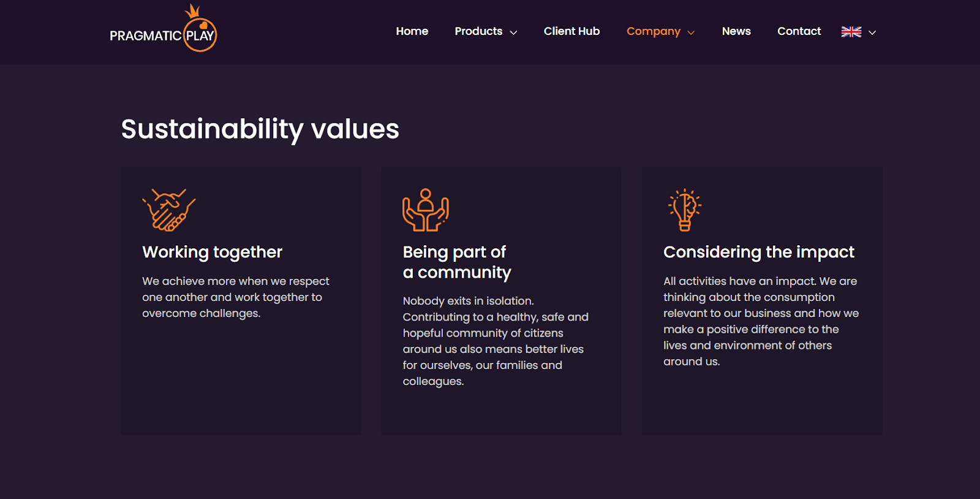Expand the Products dropdown chevron
The height and width of the screenshot is (499, 980).
click(513, 32)
